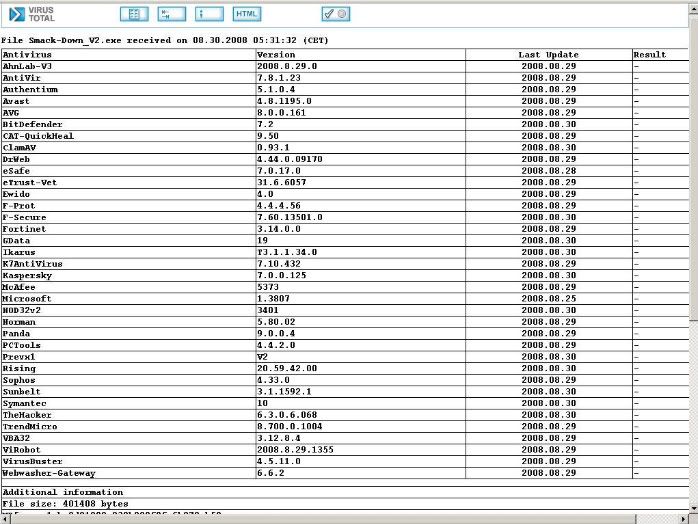The image size is (698, 524).
Task: Select the 'Webwasher-Gateway' antivirus name
Action: [49, 473]
